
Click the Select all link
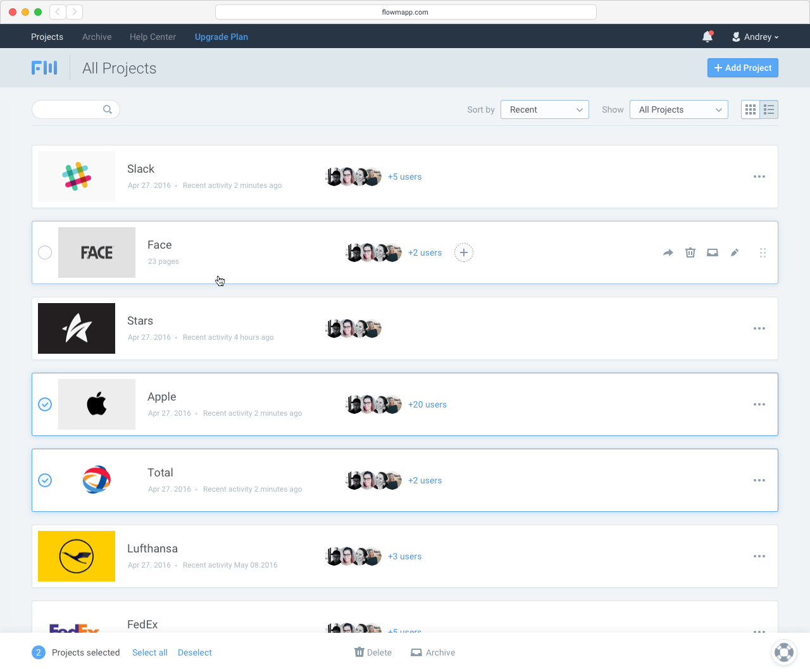coord(150,652)
